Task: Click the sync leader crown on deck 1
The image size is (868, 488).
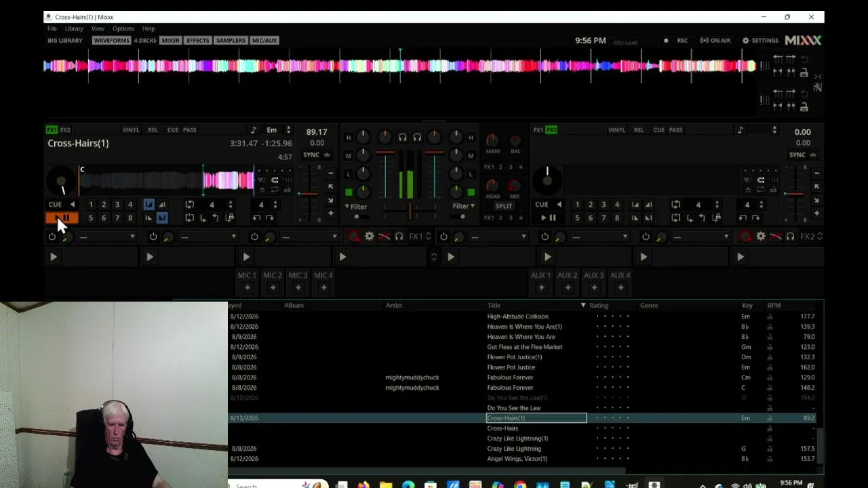Action: (328, 155)
